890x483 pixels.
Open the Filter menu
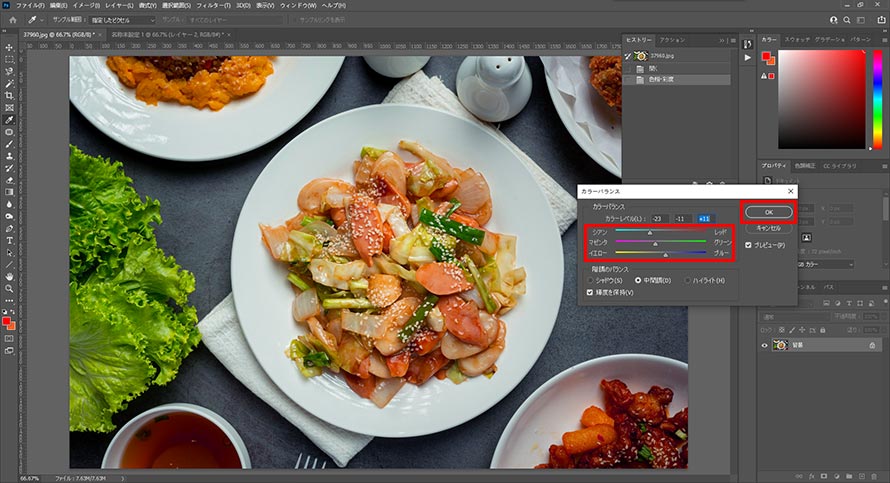tap(213, 5)
